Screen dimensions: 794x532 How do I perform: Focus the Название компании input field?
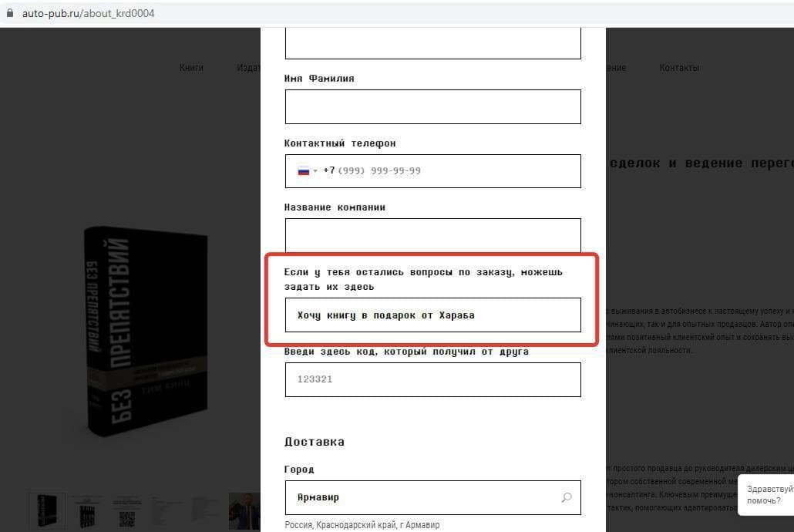point(433,235)
